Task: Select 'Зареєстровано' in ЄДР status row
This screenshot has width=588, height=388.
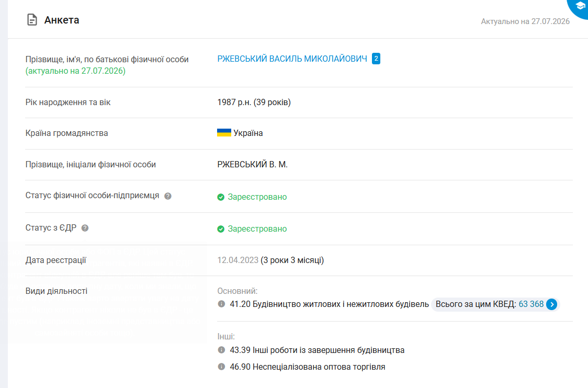Action: 257,229
